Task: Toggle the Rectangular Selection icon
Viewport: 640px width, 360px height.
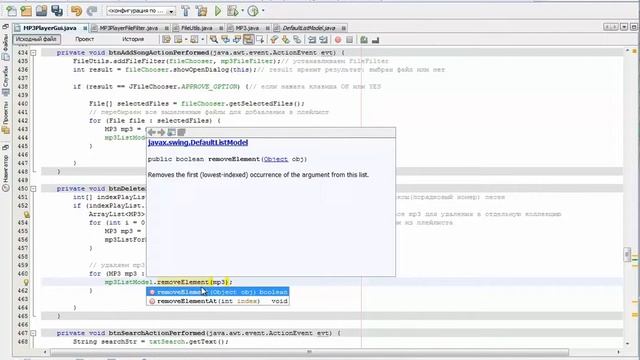Action: pyautogui.click(x=260, y=40)
